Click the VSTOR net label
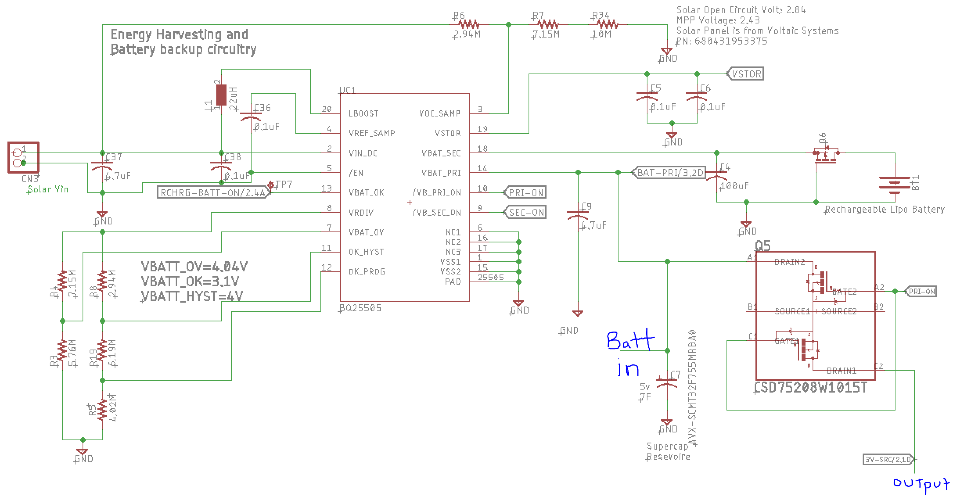 click(746, 74)
